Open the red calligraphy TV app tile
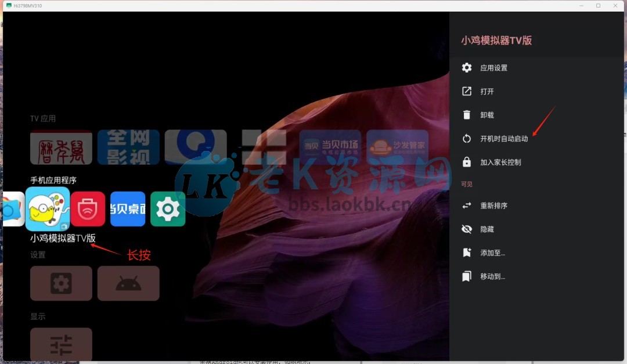This screenshot has width=627, height=364. coord(61,147)
